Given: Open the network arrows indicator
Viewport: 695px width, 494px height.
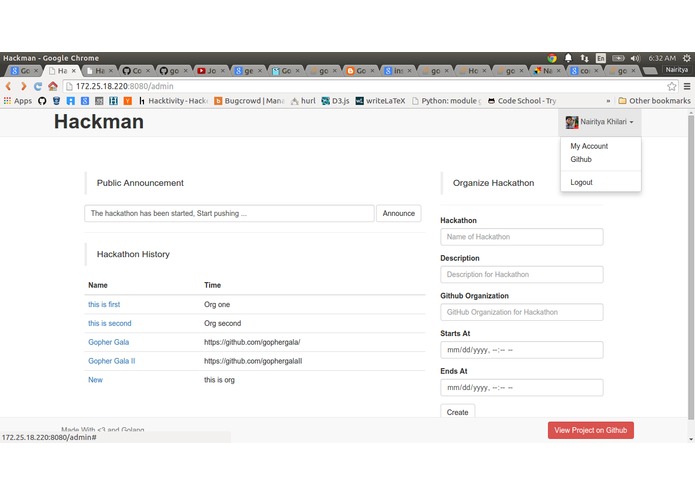Looking at the screenshot, I should point(584,58).
